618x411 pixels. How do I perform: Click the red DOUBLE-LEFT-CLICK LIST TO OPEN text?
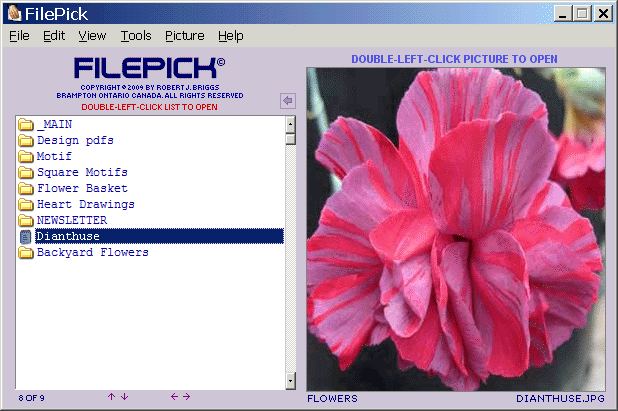tap(149, 107)
